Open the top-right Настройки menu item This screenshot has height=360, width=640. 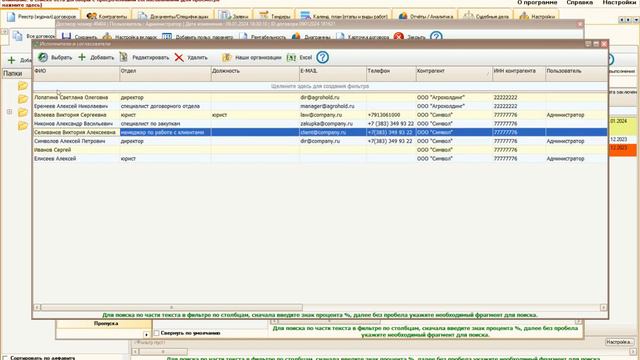(619, 2)
